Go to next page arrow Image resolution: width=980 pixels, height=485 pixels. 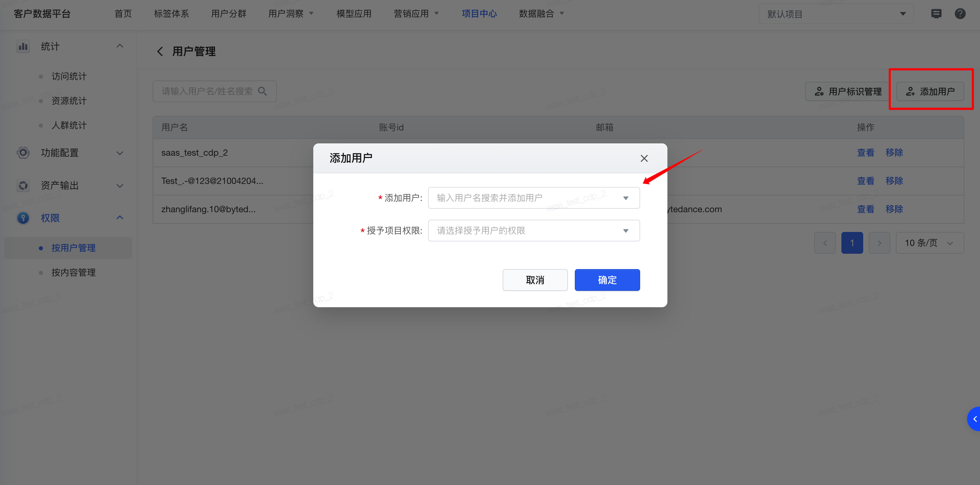pos(879,243)
